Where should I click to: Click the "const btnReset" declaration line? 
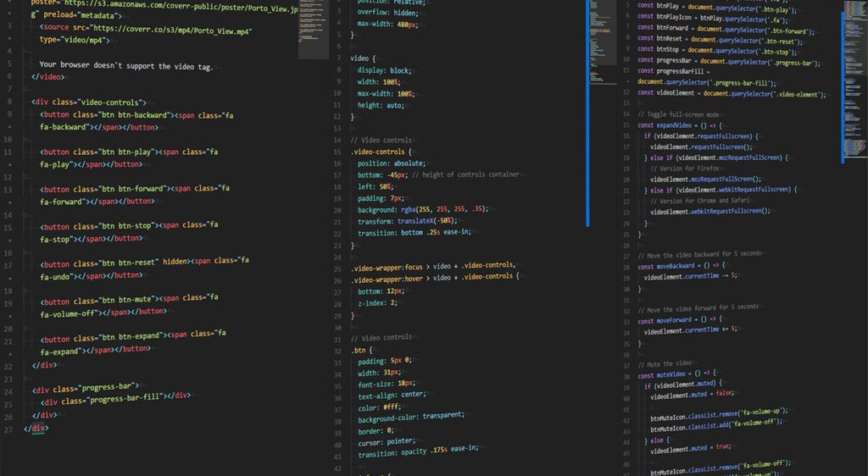tap(720, 40)
